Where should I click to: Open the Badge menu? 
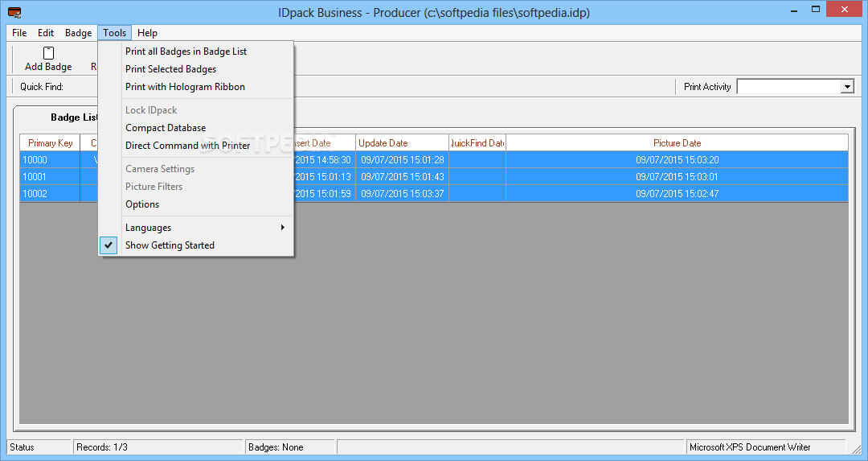[x=78, y=33]
